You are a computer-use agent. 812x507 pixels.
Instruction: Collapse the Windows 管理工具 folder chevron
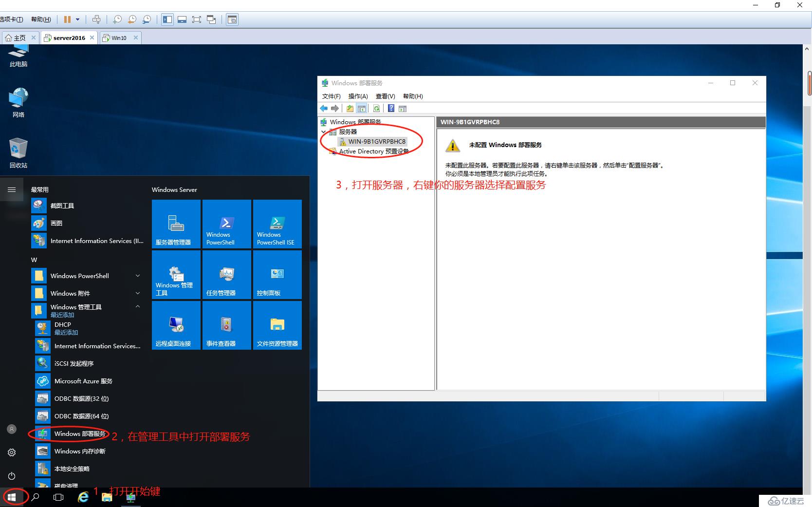tap(138, 307)
